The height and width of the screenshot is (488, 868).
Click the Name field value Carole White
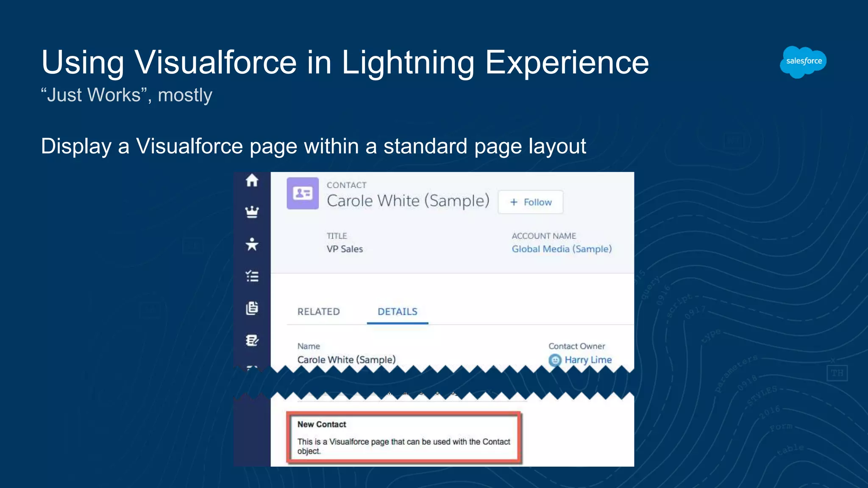346,360
